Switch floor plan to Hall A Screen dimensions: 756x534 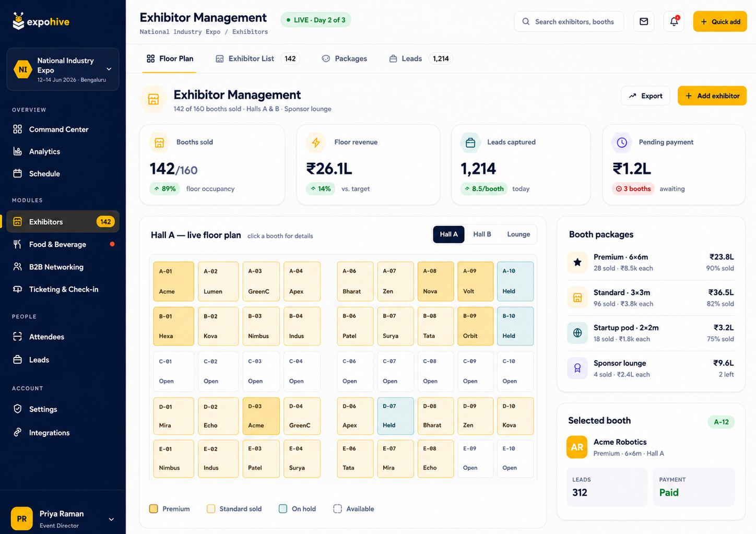(x=448, y=234)
